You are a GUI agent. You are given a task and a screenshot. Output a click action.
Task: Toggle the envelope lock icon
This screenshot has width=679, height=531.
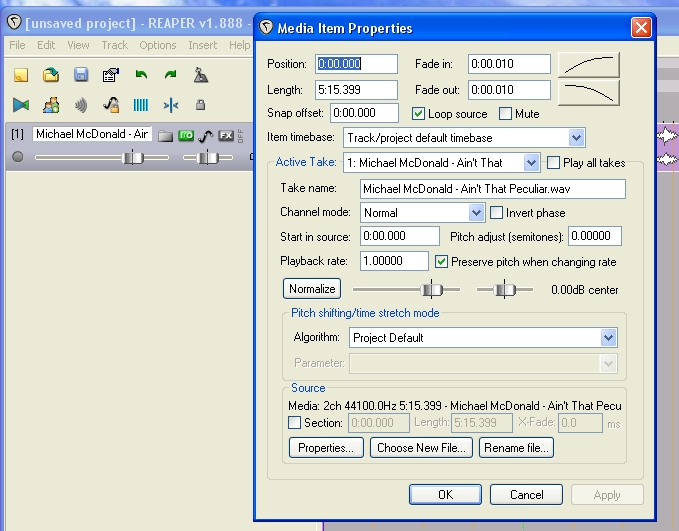[x=111, y=105]
